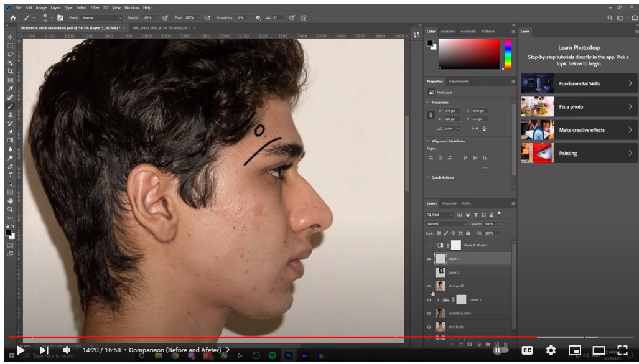The width and height of the screenshot is (639, 364).
Task: Hide the abril frente layer
Action: 429,327
